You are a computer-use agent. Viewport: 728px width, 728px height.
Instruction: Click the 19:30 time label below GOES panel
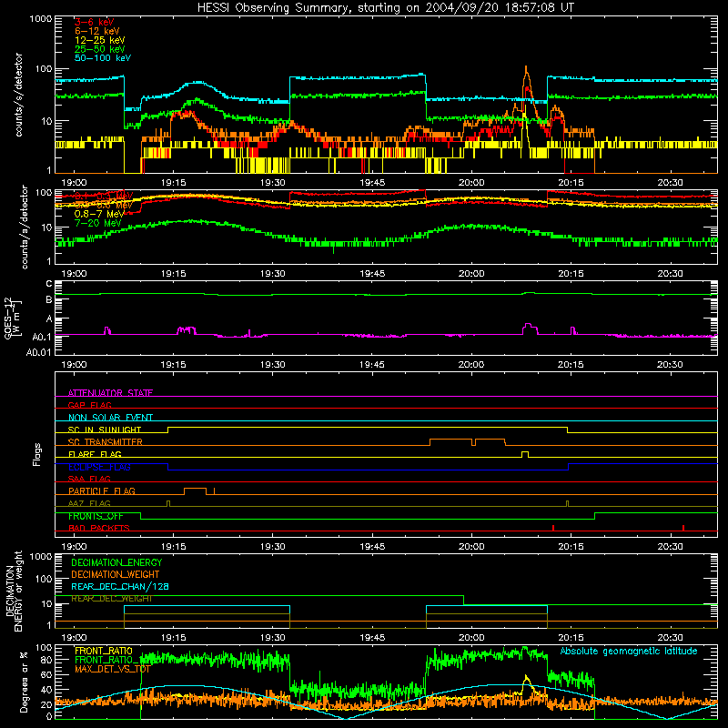tap(272, 364)
